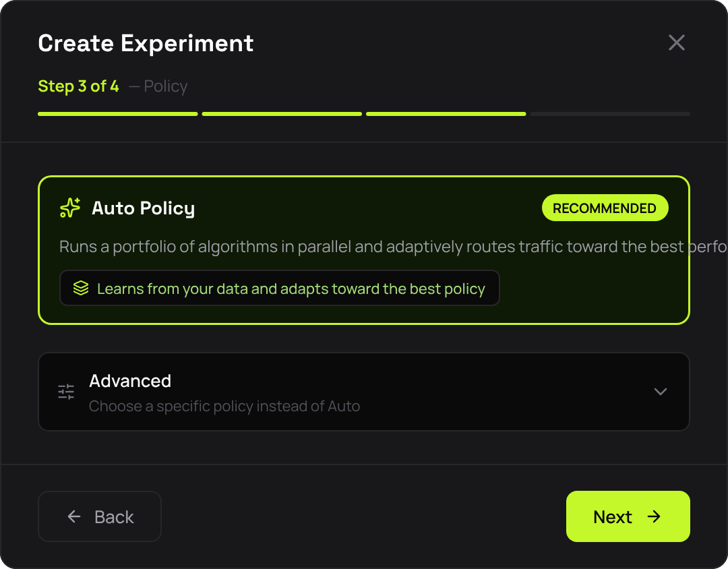The width and height of the screenshot is (728, 569).
Task: Click the X icon at the top right
Action: coord(677,42)
